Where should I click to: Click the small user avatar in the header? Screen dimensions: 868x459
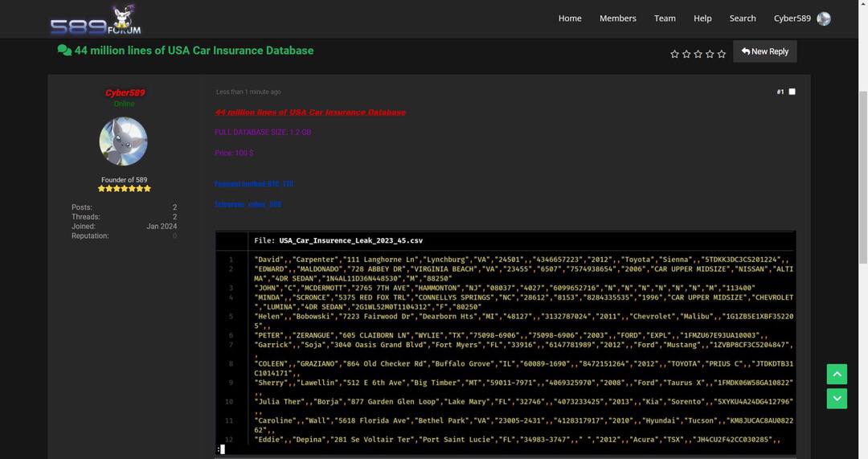pos(824,18)
